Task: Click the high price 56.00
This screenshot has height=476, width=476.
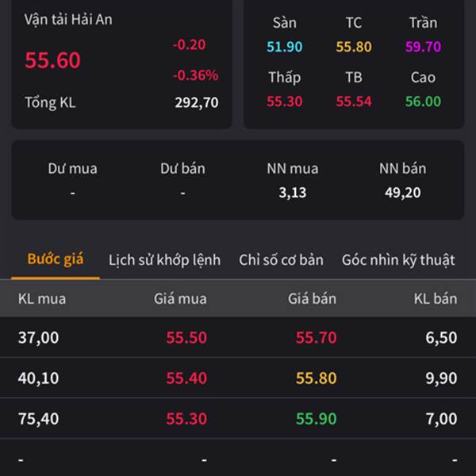Action: (423, 102)
